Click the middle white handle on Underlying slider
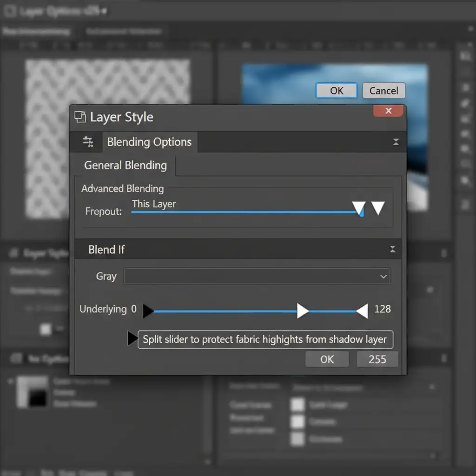The image size is (476, 476). [x=303, y=311]
